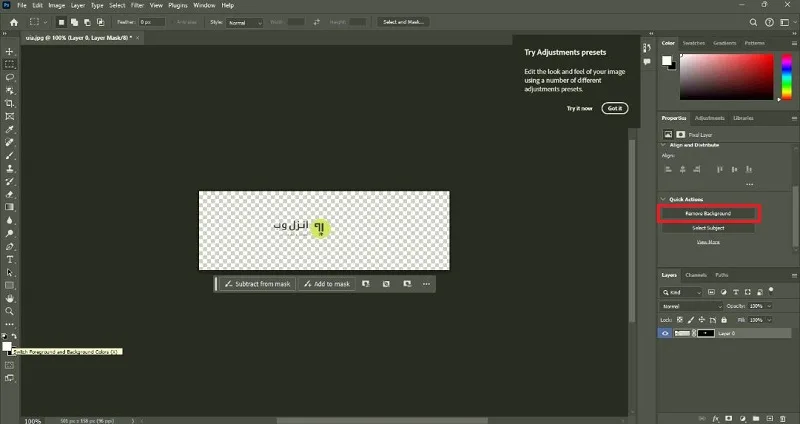Collapse the Quick Actions section

[x=663, y=199]
